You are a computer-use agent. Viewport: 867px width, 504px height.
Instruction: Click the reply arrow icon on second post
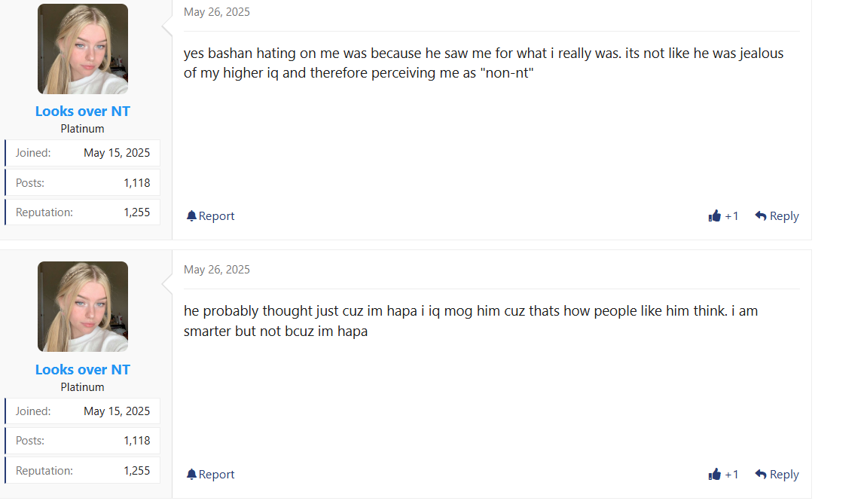click(761, 475)
